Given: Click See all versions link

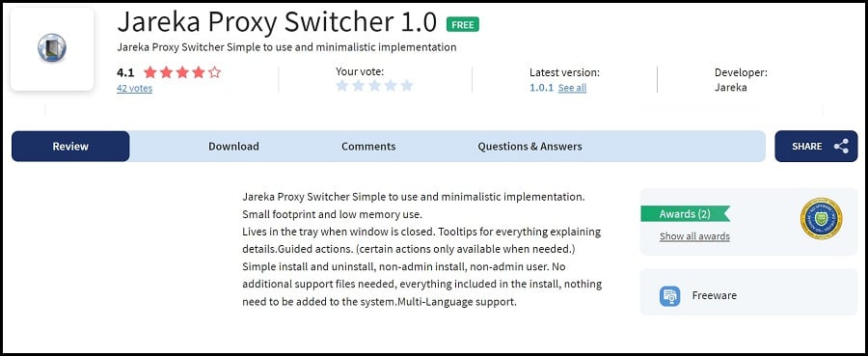Looking at the screenshot, I should 572,88.
